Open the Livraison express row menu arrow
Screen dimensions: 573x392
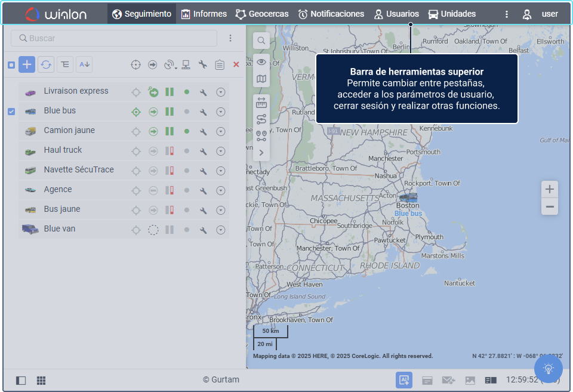[220, 92]
